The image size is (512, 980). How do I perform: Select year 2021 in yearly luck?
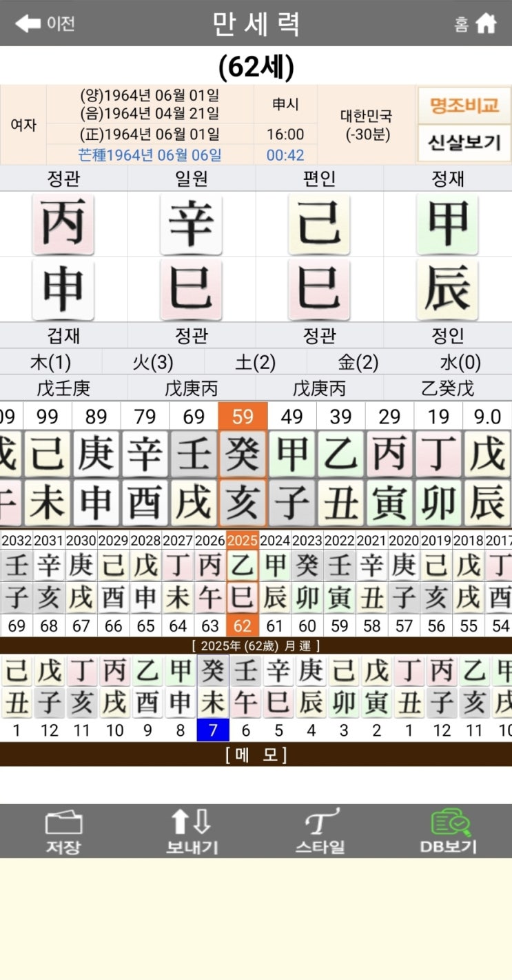tap(372, 540)
